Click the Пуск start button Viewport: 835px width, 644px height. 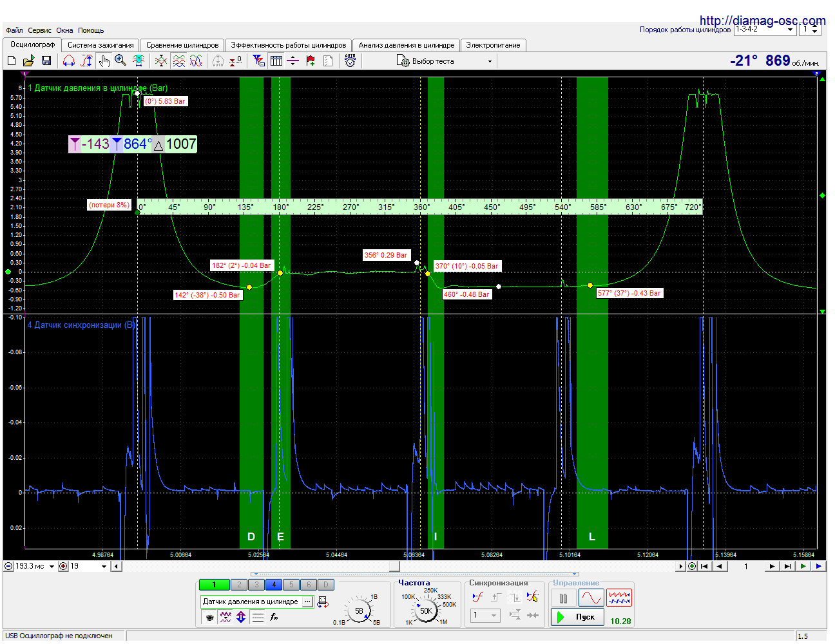point(578,617)
